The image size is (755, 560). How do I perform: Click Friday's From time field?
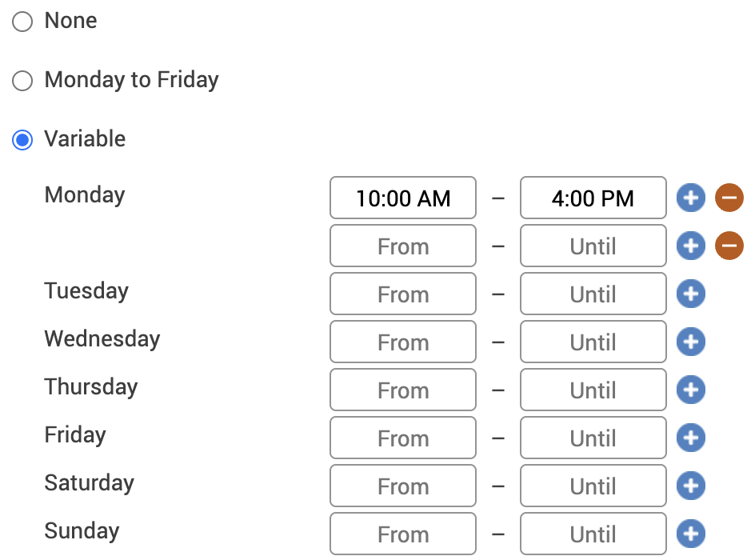click(x=403, y=438)
